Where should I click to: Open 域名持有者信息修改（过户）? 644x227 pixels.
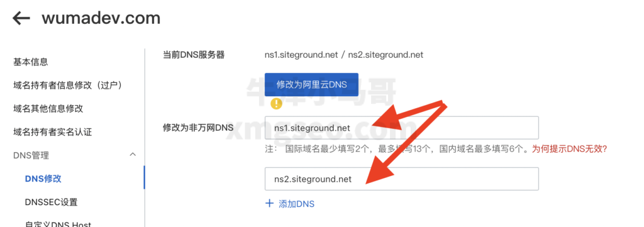(x=68, y=86)
